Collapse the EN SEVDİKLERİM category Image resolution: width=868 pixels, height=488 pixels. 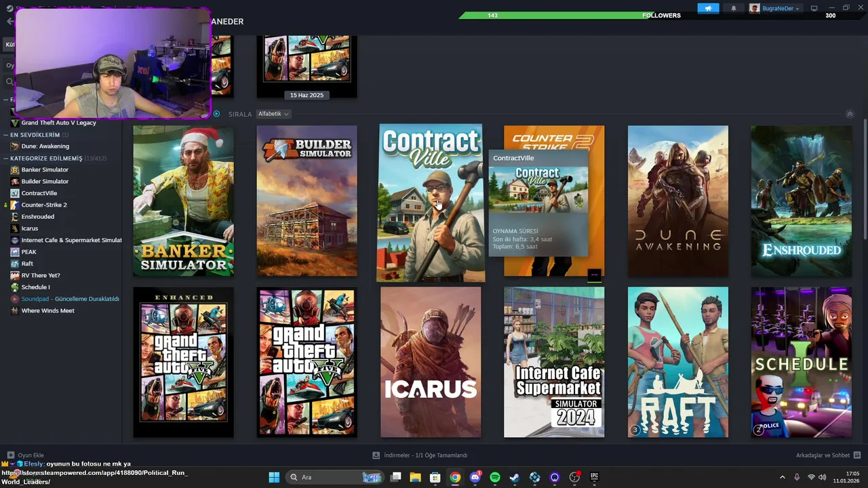(x=5, y=135)
